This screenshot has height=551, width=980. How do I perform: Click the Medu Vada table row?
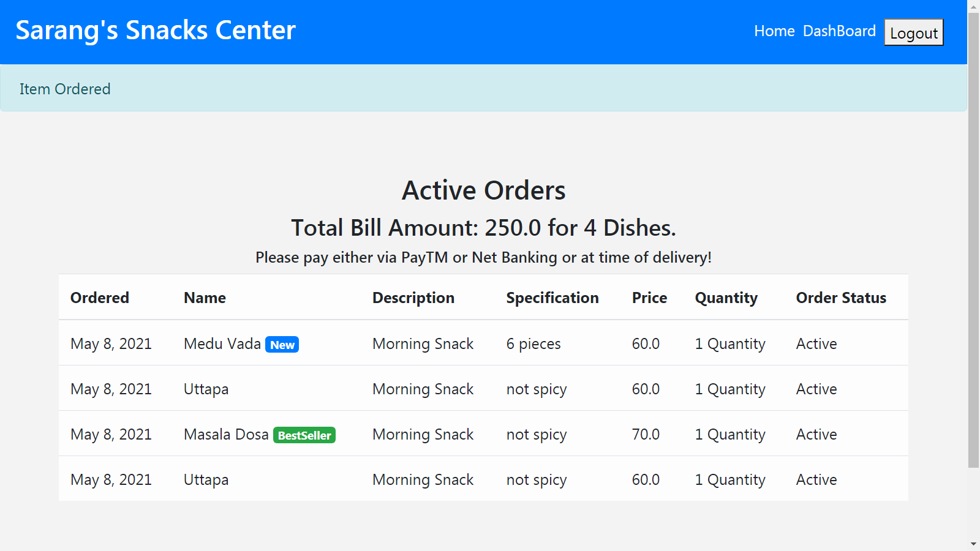pos(483,343)
